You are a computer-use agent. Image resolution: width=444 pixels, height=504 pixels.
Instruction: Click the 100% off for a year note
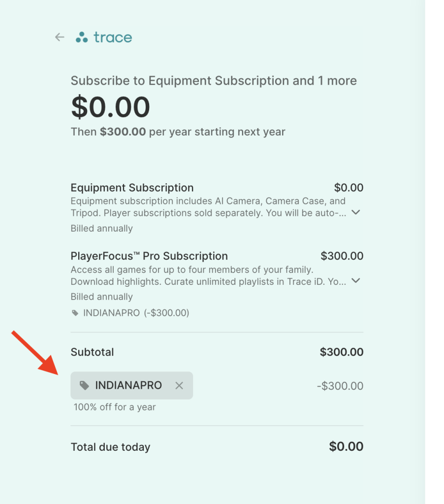pyautogui.click(x=115, y=407)
